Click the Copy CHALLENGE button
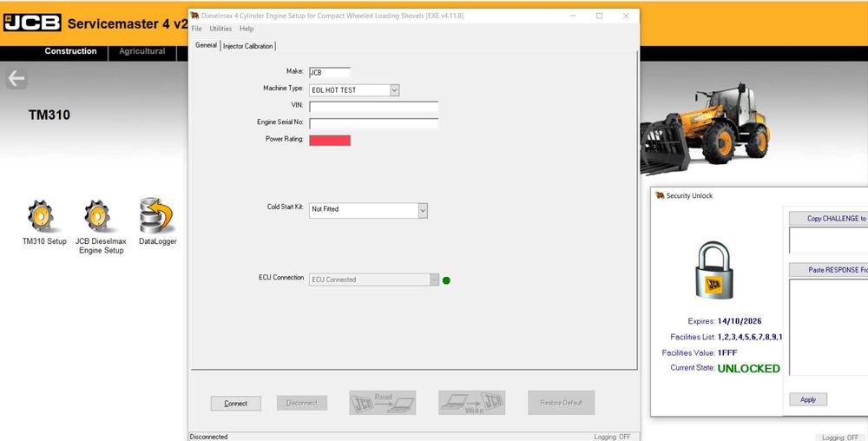The width and height of the screenshot is (868, 441). [x=828, y=219]
